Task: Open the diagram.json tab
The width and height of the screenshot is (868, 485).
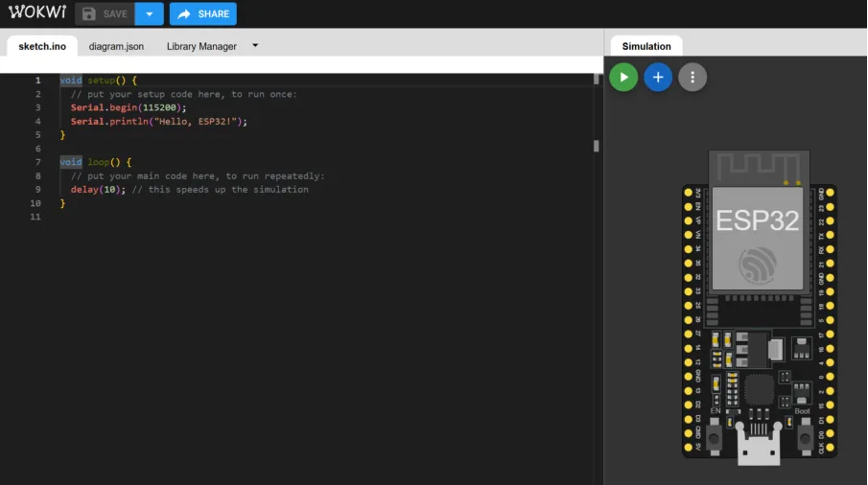Action: pyautogui.click(x=116, y=46)
